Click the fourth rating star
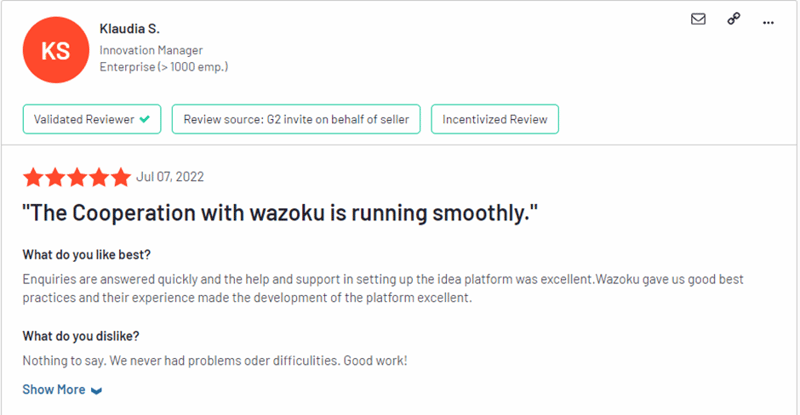 click(x=99, y=177)
